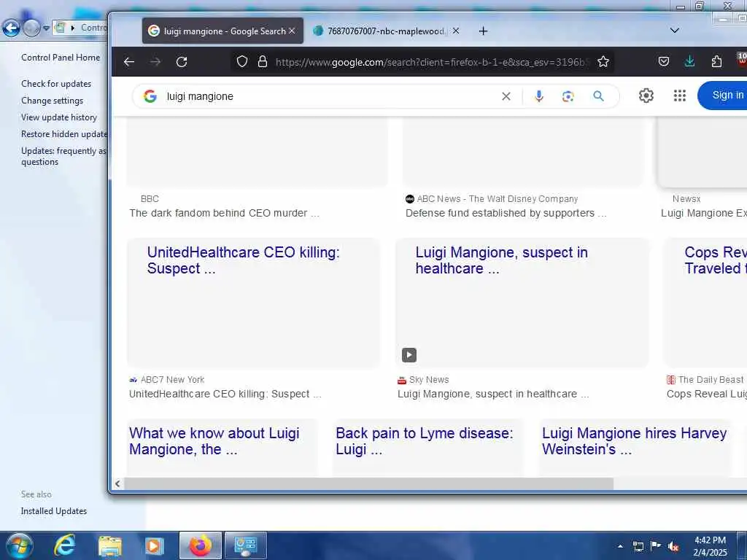Screen dimensions: 747x560
Task: Open Firefox extensions menu
Action: click(x=716, y=61)
